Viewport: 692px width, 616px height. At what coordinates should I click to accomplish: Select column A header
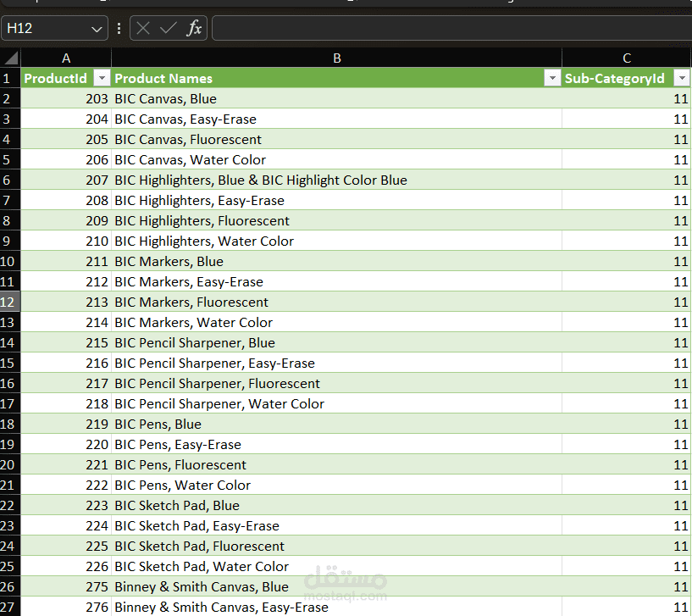[66, 58]
